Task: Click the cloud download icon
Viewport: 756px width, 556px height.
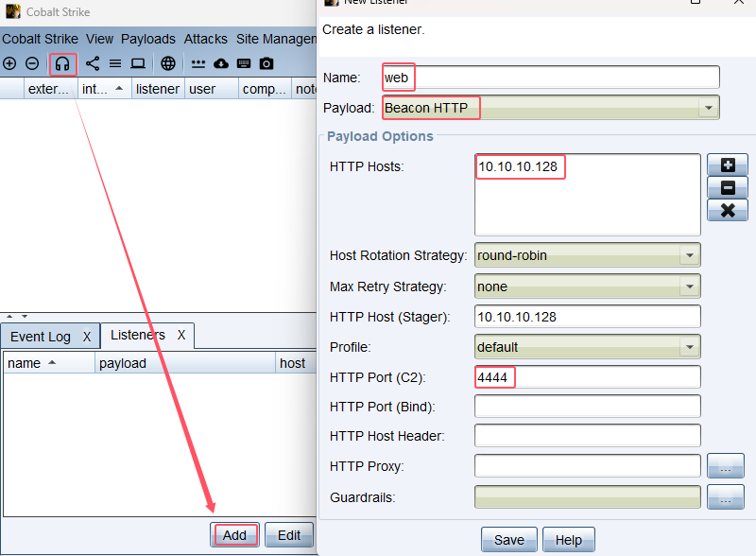Action: pyautogui.click(x=221, y=63)
